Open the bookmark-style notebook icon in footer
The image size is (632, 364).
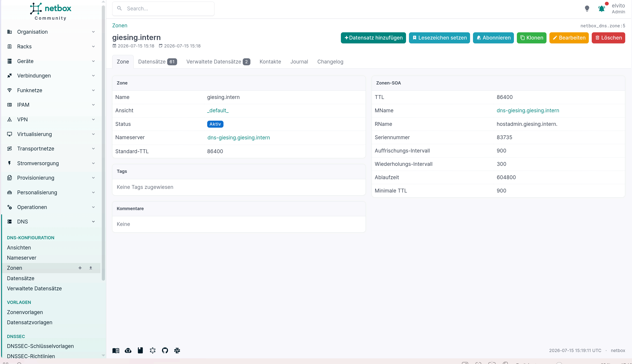[x=140, y=350]
